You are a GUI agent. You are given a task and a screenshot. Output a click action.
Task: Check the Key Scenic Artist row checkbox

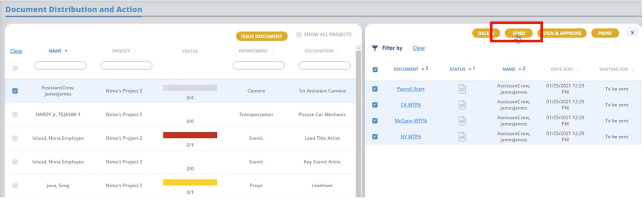(x=15, y=162)
